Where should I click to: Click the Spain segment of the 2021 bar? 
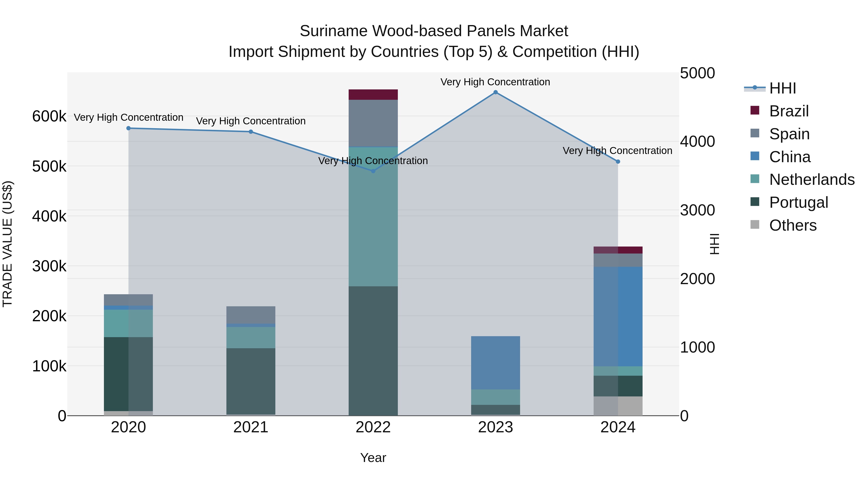pyautogui.click(x=251, y=315)
